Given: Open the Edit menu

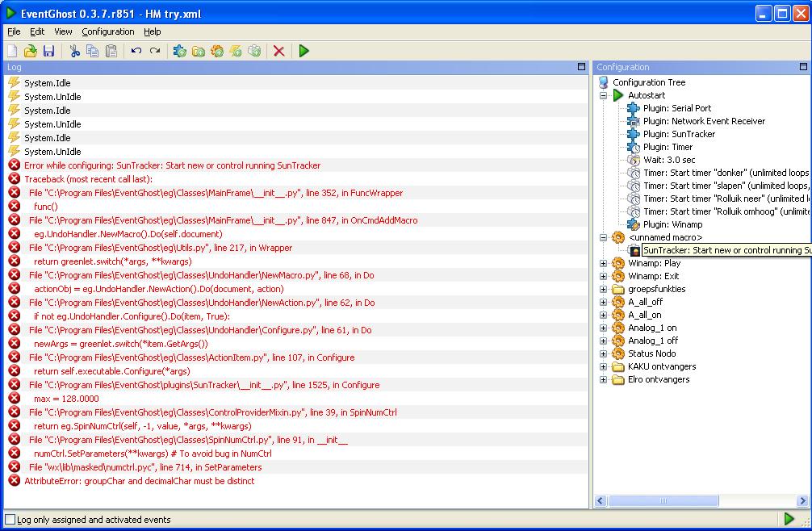Looking at the screenshot, I should tap(37, 31).
